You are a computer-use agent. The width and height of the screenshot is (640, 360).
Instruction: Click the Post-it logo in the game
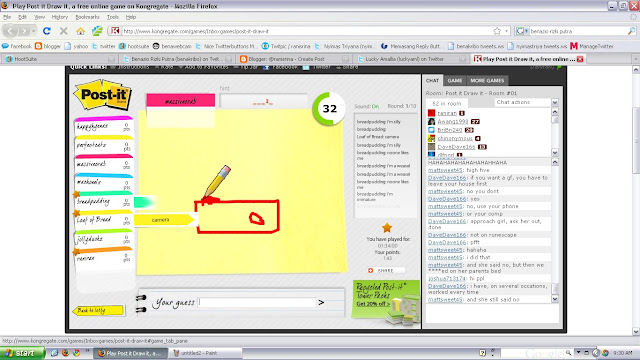(x=103, y=95)
